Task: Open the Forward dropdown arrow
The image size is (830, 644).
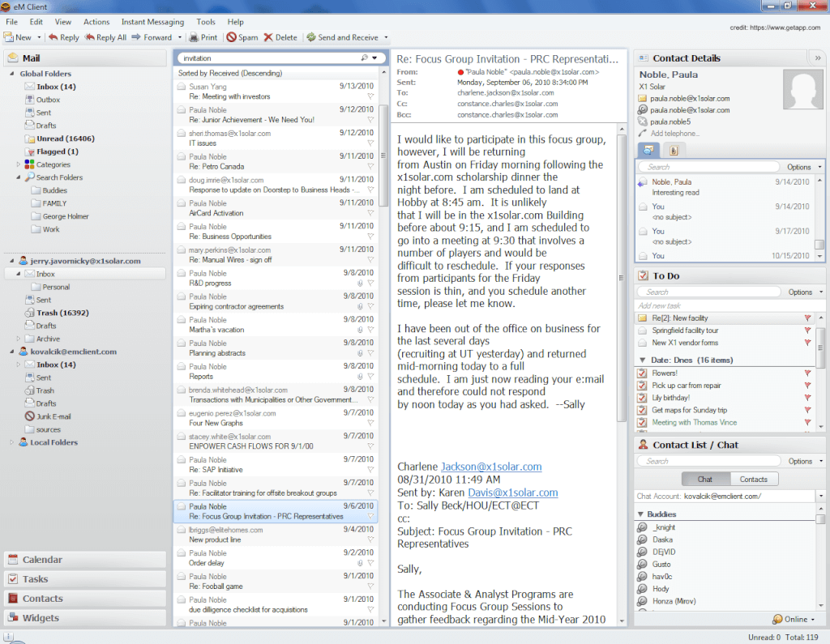Action: pos(179,37)
